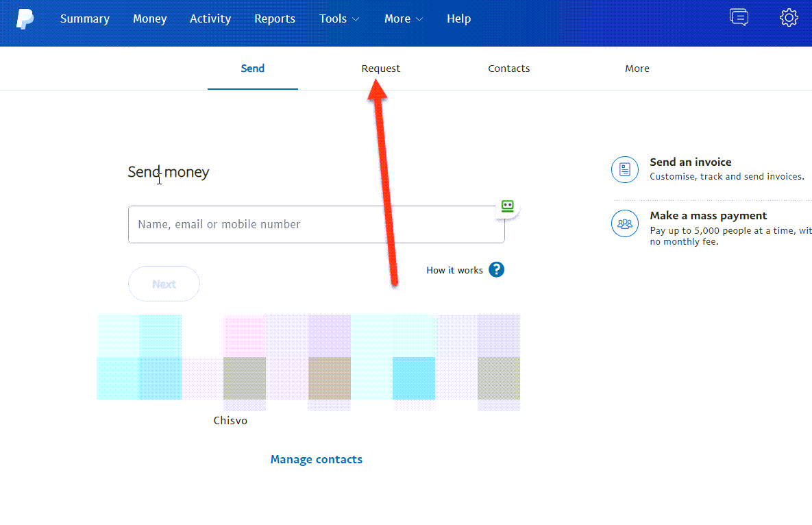Image resolution: width=812 pixels, height=525 pixels.
Task: Click the How it works link
Action: (x=454, y=270)
